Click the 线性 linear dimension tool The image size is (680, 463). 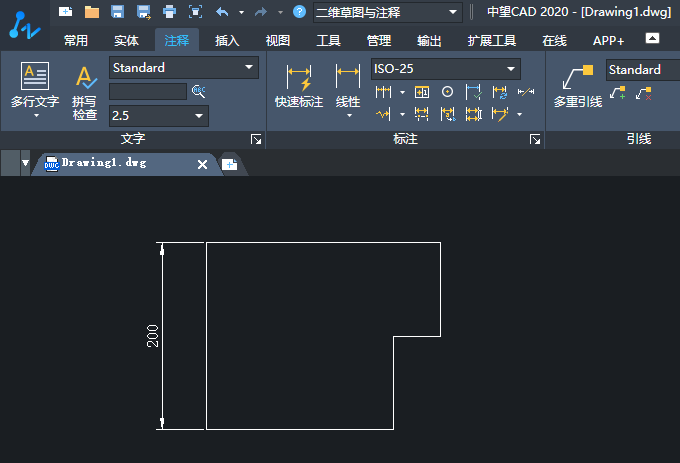pyautogui.click(x=348, y=85)
